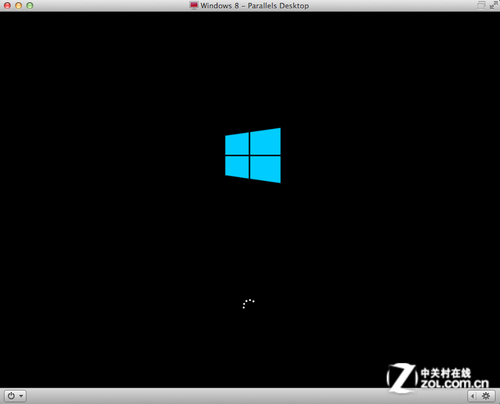Zoom the window with green button
500x404 pixels.
[30, 5]
